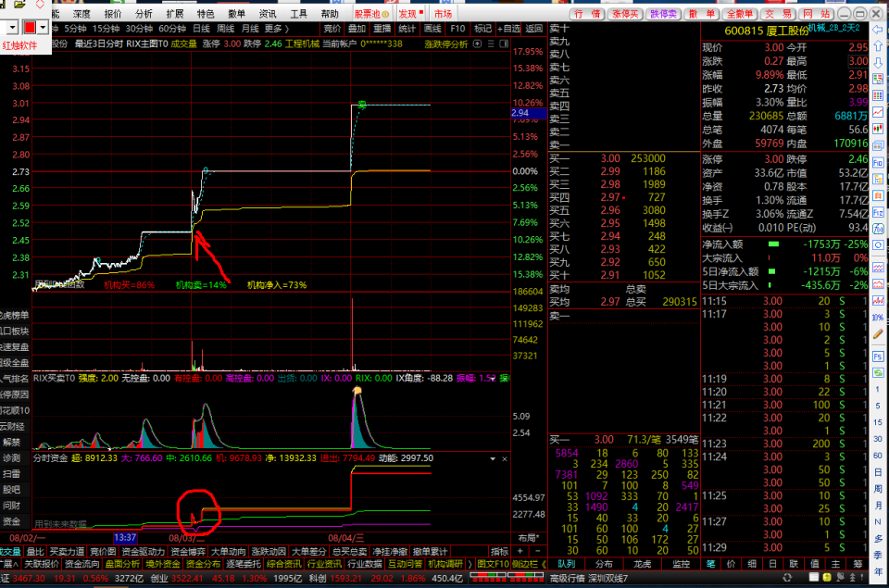Open the 布局 layout menu
This screenshot has height=588, width=889.
pos(529,538)
